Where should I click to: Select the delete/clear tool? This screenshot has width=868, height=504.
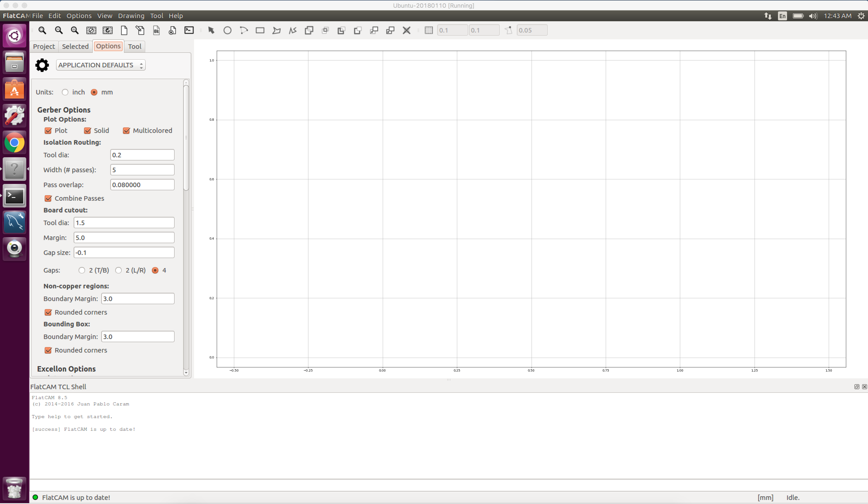pyautogui.click(x=406, y=30)
